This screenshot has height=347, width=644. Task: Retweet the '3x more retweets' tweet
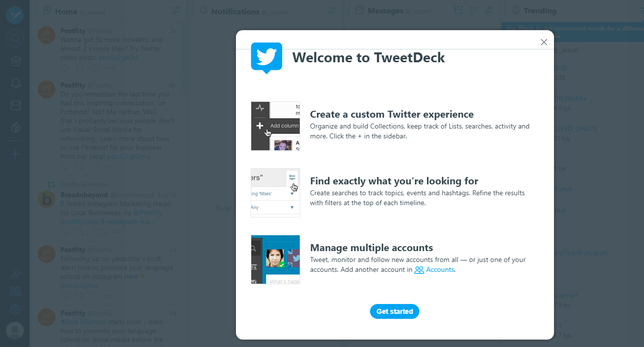80,68
